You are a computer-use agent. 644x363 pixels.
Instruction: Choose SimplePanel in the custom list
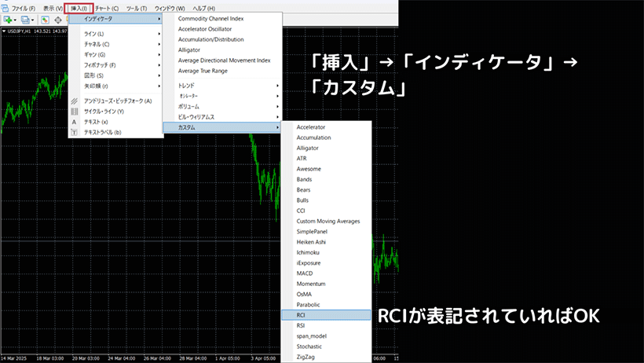click(x=326, y=232)
